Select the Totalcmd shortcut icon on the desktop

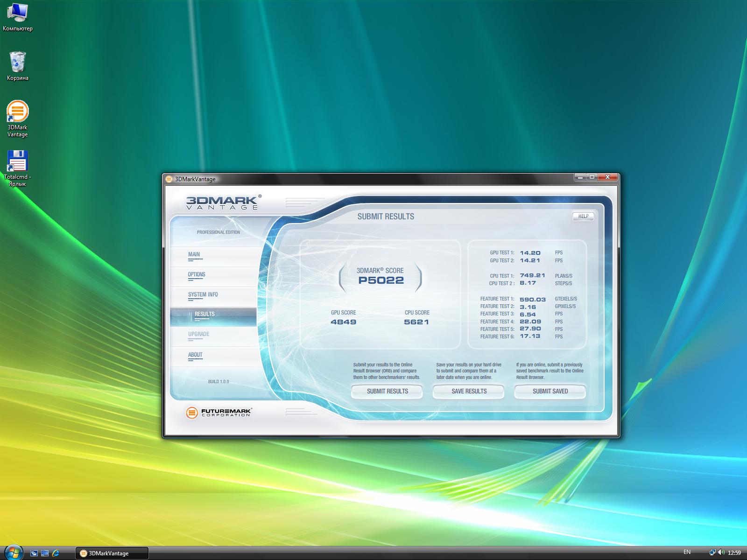[17, 162]
